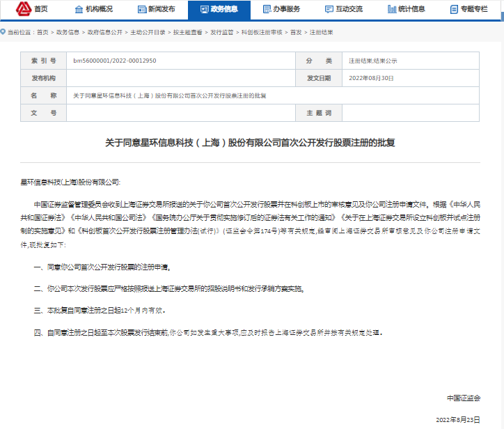This screenshot has height=429, width=504.
Task: Click the index number bm56000001/2022-00012950 cell
Action: 115,61
